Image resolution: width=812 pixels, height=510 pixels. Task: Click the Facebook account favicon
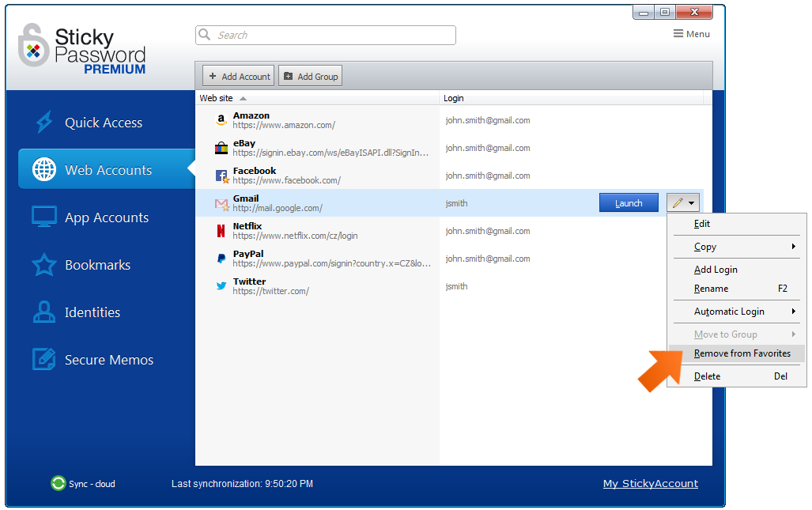221,176
